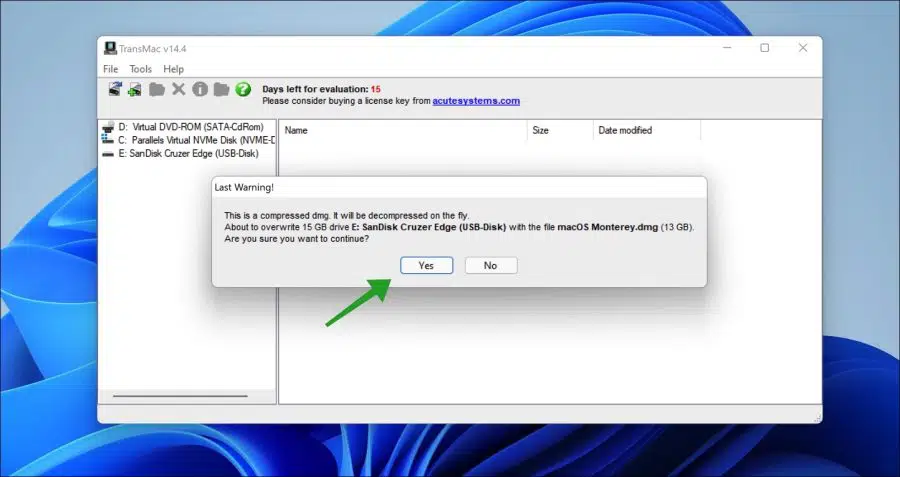Click the DVD-ROM drive icon
Image resolution: width=900 pixels, height=477 pixels.
108,127
